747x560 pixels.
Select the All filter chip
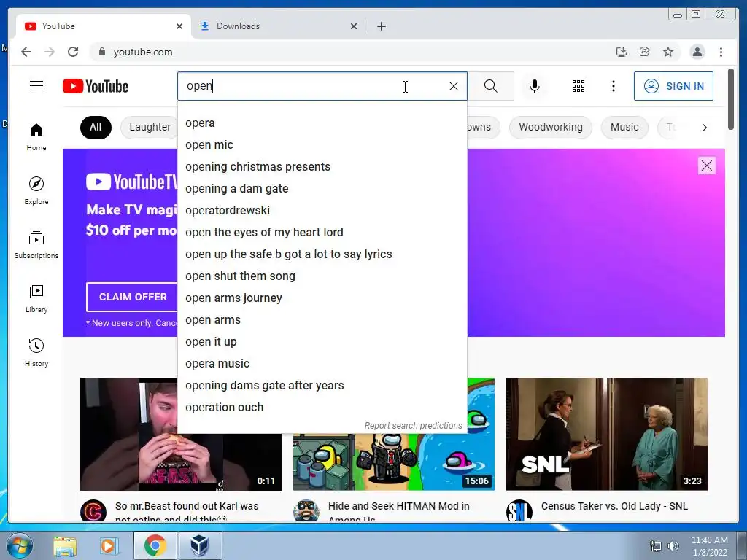pos(96,127)
